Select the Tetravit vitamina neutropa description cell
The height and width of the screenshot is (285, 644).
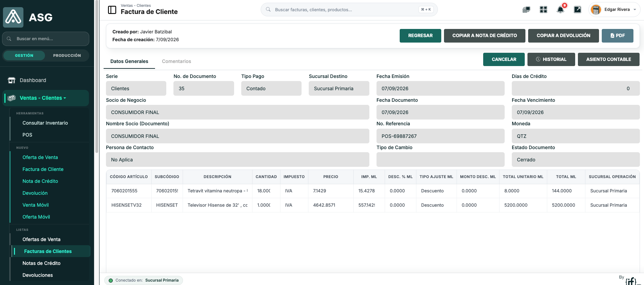pos(217,191)
